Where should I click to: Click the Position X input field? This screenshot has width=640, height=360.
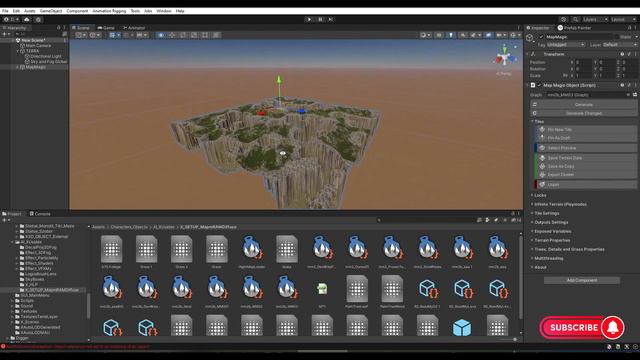(x=583, y=62)
